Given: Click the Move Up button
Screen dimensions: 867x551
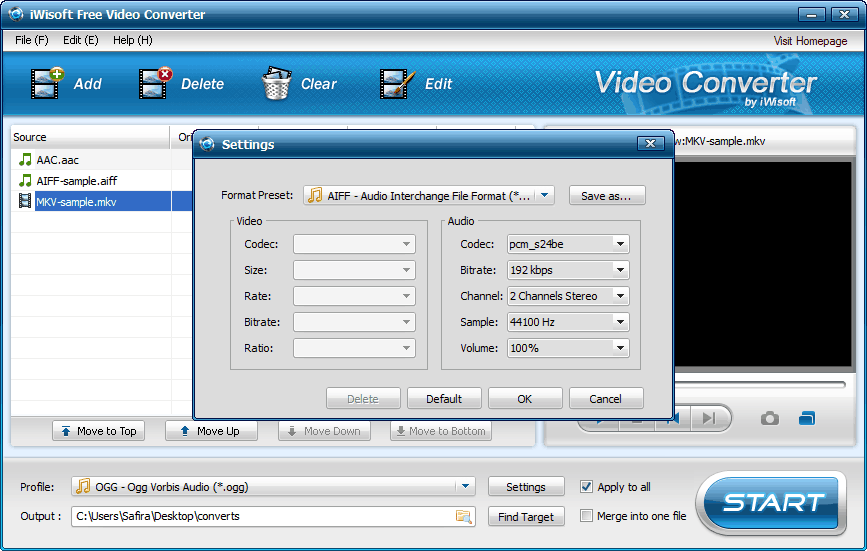Looking at the screenshot, I should pos(211,431).
